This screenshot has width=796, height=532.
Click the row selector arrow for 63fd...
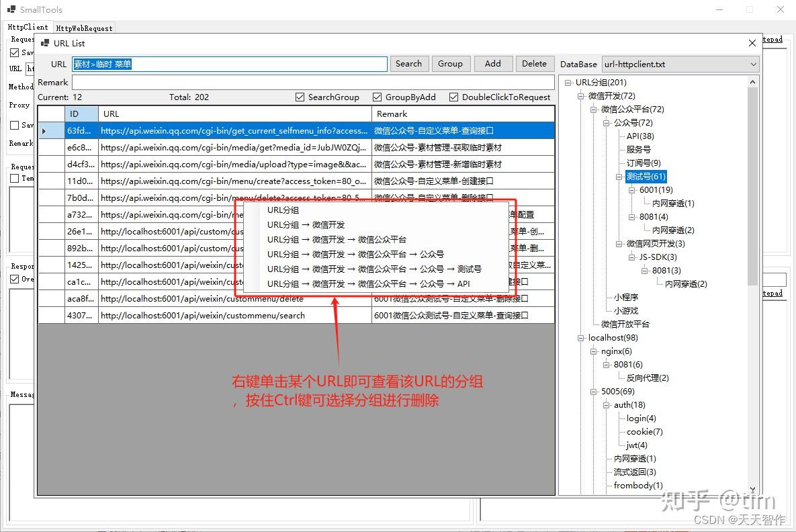pos(51,131)
